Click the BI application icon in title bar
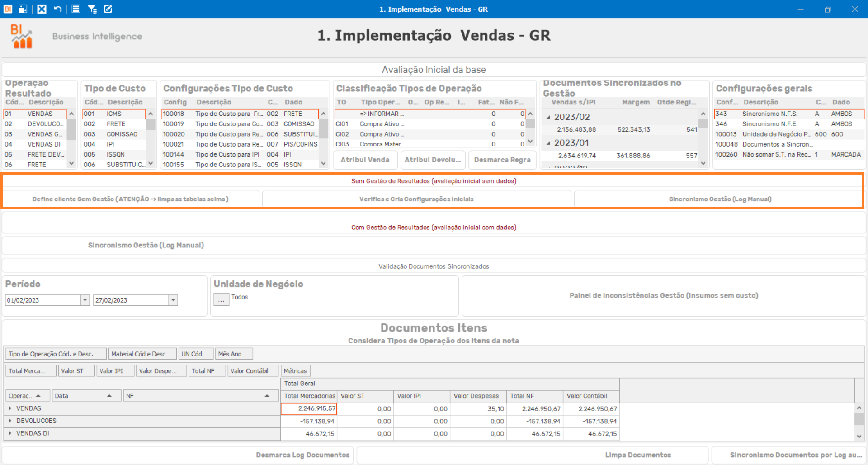This screenshot has height=465, width=868. 8,9
